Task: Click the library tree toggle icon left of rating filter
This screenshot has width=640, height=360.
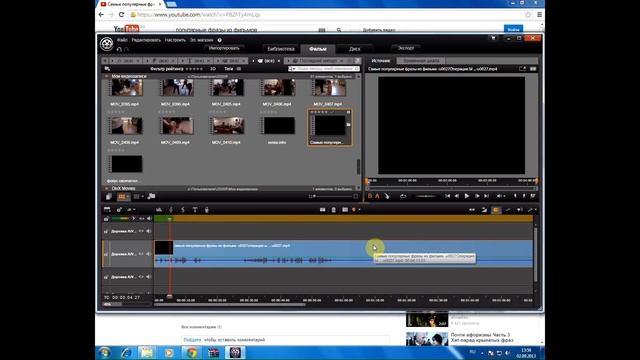Action: (x=107, y=69)
